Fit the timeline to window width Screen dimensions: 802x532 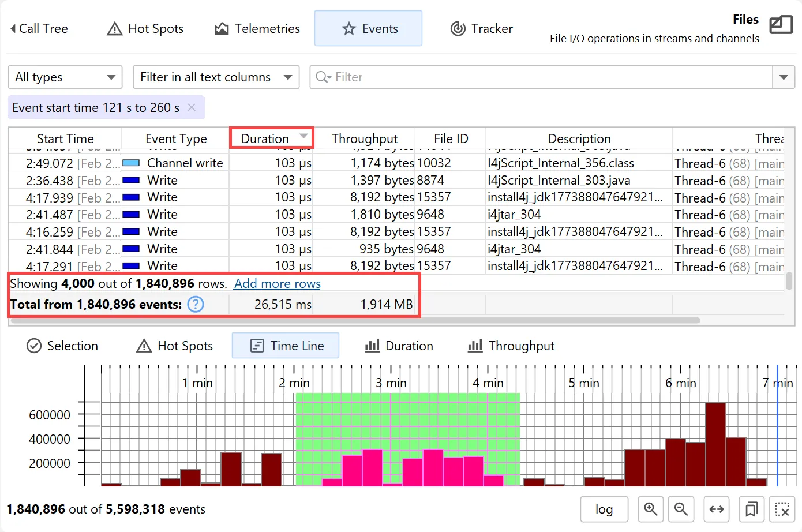coord(716,509)
